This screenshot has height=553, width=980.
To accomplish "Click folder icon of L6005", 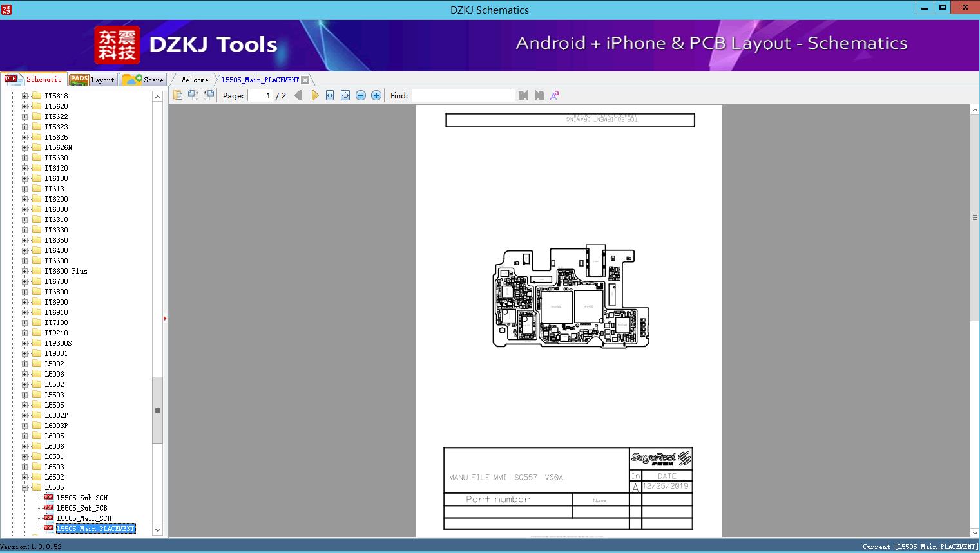I will tap(37, 436).
